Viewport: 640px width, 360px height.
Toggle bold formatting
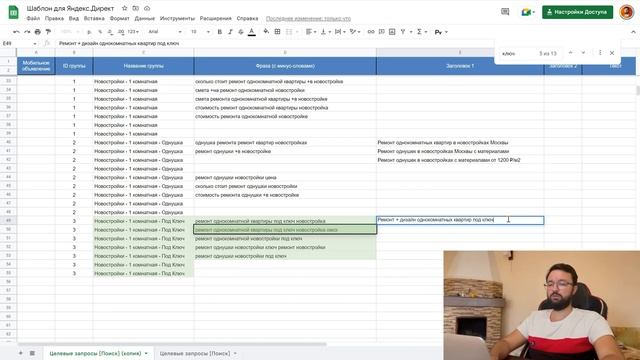(x=220, y=32)
